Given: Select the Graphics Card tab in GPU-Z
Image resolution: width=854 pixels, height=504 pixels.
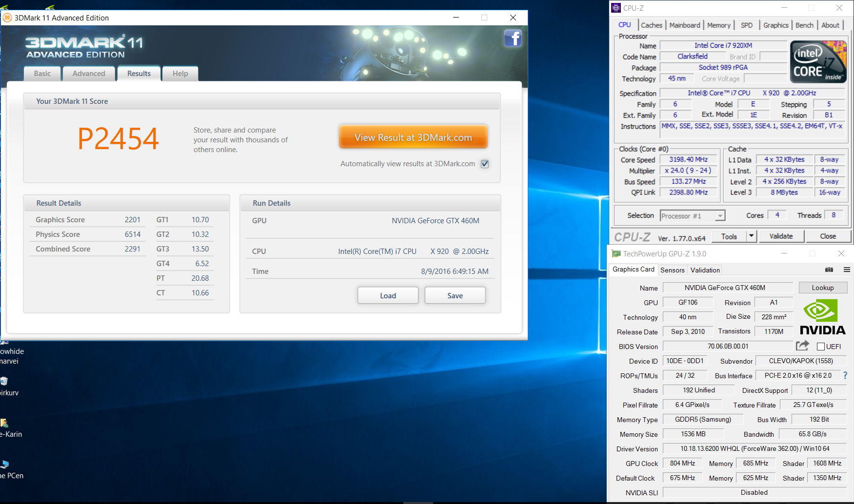Looking at the screenshot, I should pyautogui.click(x=634, y=269).
